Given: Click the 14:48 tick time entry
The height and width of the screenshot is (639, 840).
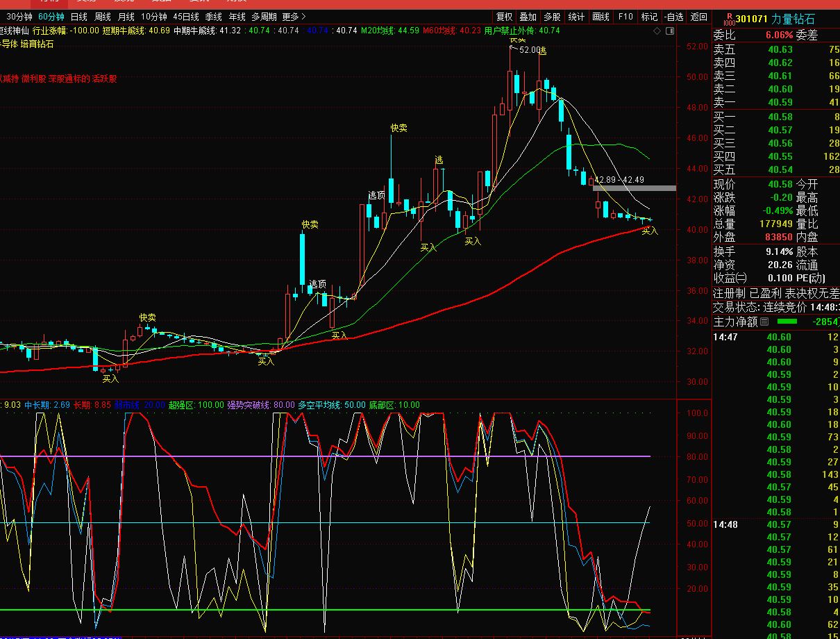Looking at the screenshot, I should pos(725,524).
